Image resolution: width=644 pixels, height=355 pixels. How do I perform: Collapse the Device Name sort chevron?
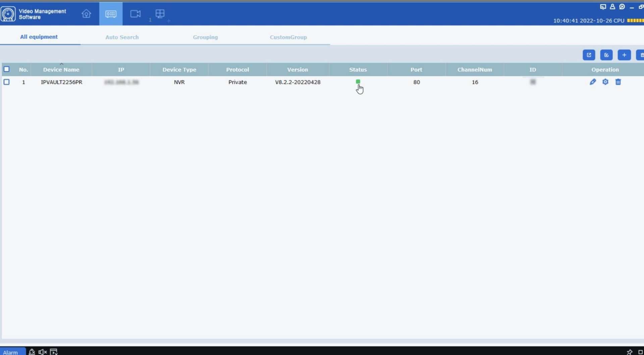point(61,63)
